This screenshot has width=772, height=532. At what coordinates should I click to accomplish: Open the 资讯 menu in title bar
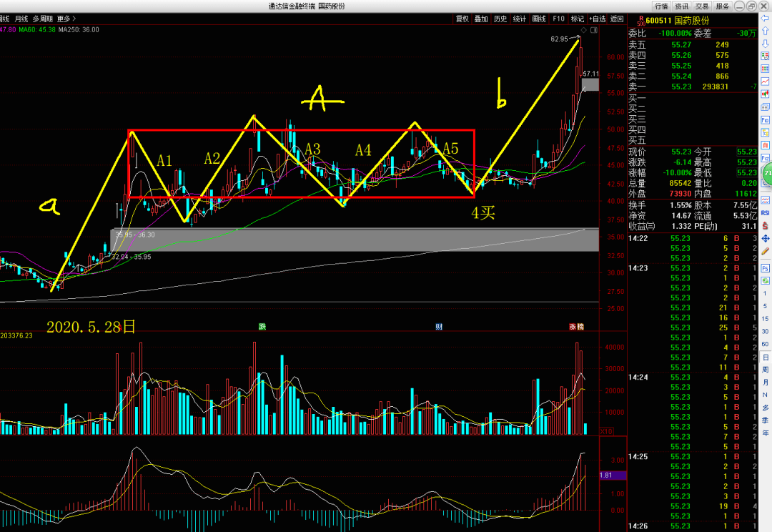(x=682, y=6)
